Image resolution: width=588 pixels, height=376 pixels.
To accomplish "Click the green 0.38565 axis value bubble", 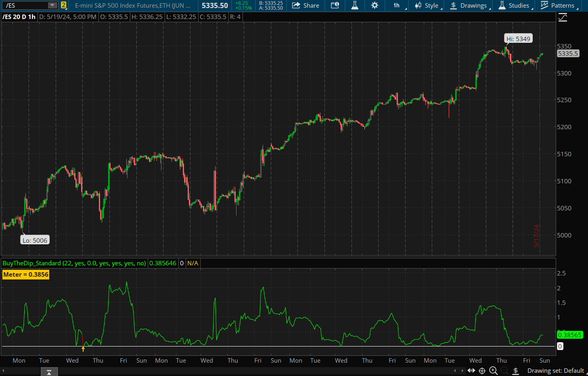I will click(570, 335).
